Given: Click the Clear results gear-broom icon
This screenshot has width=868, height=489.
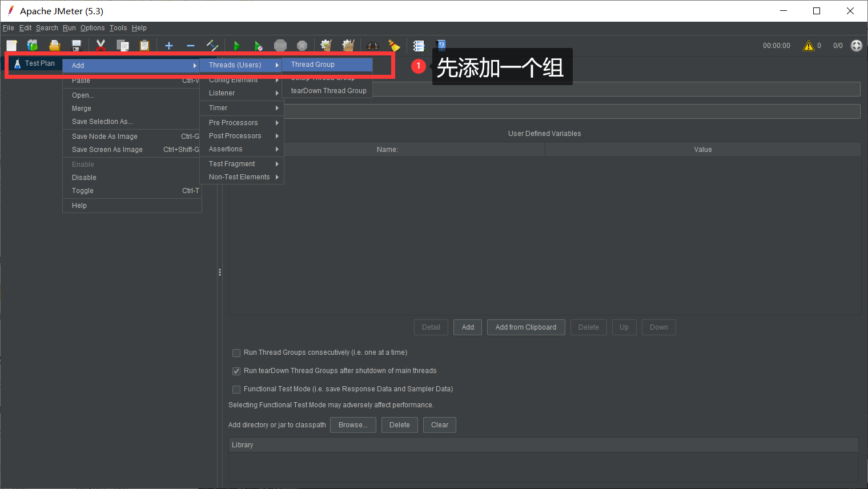Looking at the screenshot, I should [x=326, y=46].
